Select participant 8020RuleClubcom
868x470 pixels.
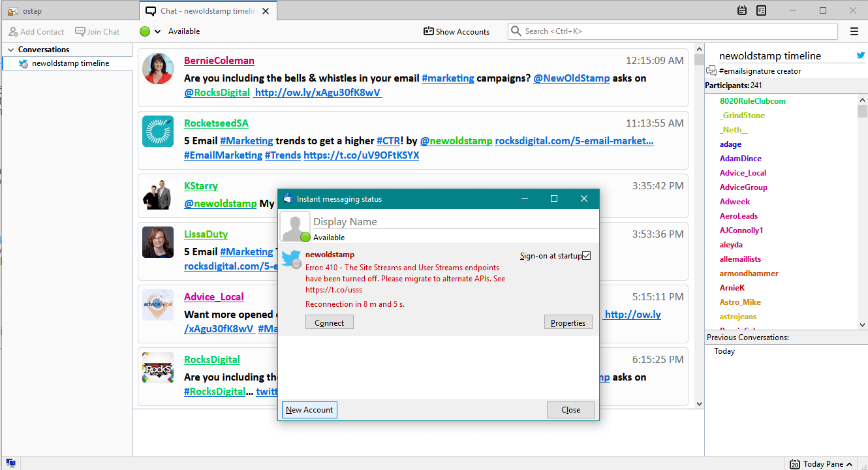tap(752, 101)
